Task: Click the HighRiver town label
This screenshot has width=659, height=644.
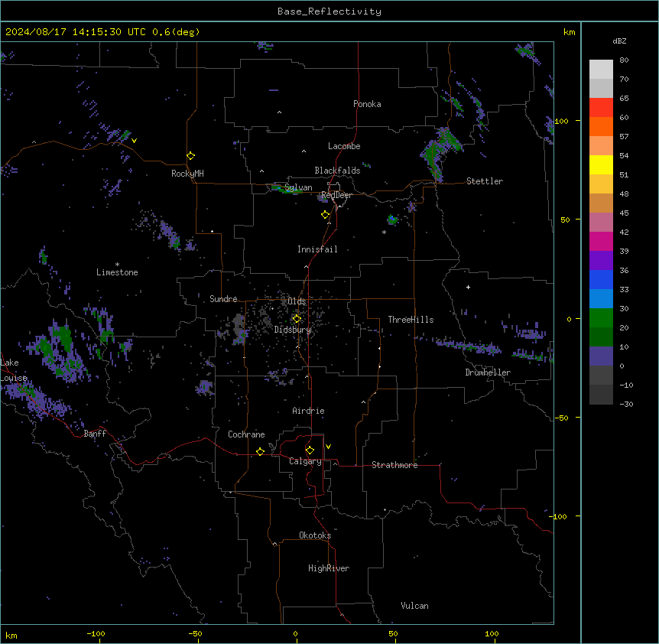Action: (x=329, y=569)
